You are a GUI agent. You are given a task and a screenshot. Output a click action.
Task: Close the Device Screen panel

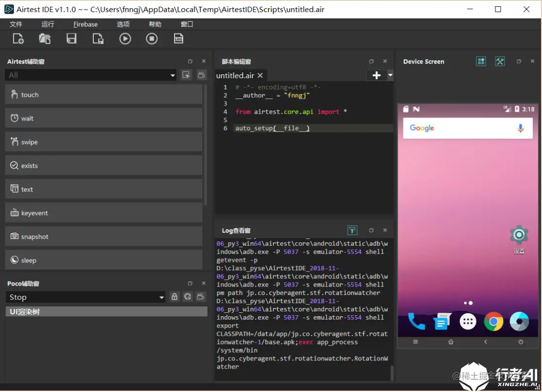click(532, 61)
